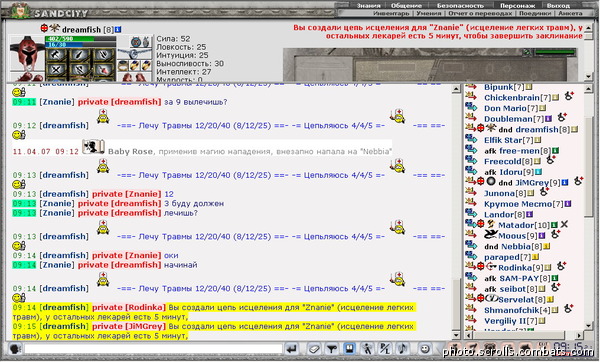The width and height of the screenshot is (600, 362).
Task: Click chat scrollbar up arrow
Action: (455, 89)
